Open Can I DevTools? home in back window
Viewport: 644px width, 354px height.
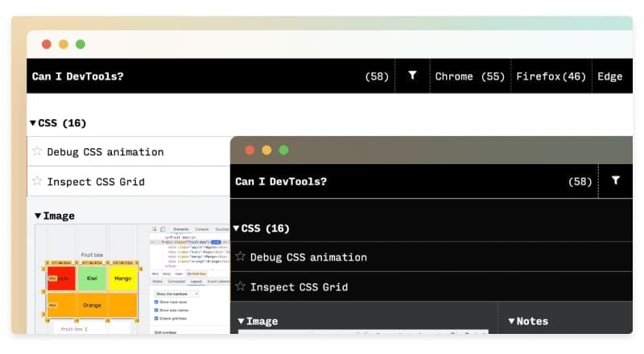coord(77,76)
